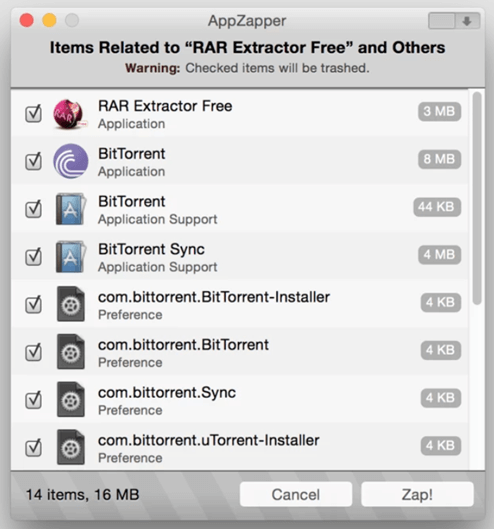Image resolution: width=494 pixels, height=529 pixels.
Task: Click the com.bittorrent.Sync preference file icon
Action: [x=71, y=399]
